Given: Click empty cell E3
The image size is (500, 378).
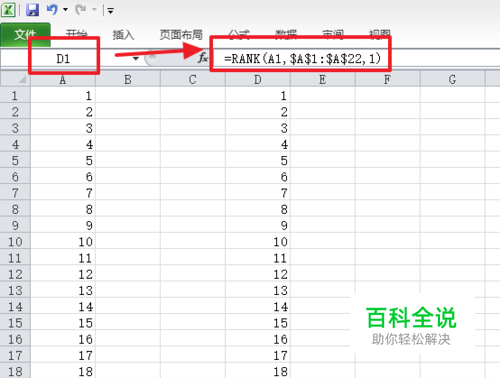Looking at the screenshot, I should click(323, 128).
